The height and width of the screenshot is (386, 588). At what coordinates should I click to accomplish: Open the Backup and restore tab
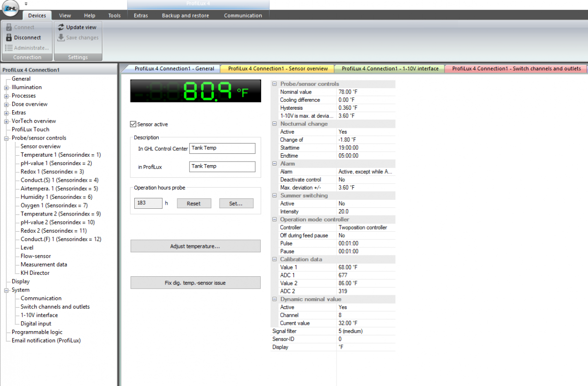click(x=186, y=16)
